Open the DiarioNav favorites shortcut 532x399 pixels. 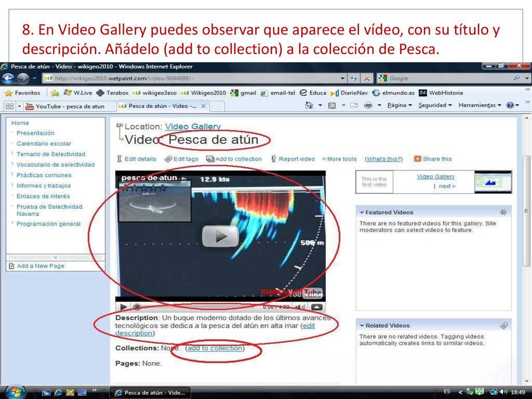point(349,92)
